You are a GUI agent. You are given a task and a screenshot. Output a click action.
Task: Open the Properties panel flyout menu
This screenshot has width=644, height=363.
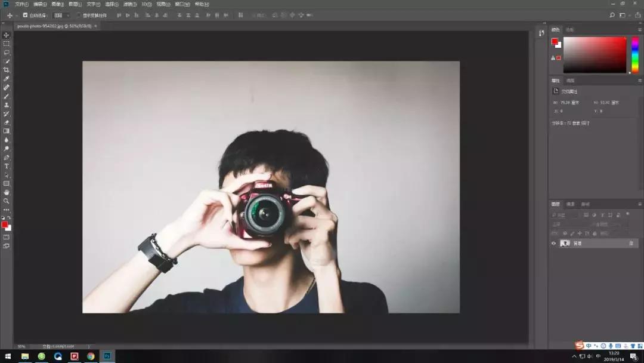pyautogui.click(x=639, y=81)
